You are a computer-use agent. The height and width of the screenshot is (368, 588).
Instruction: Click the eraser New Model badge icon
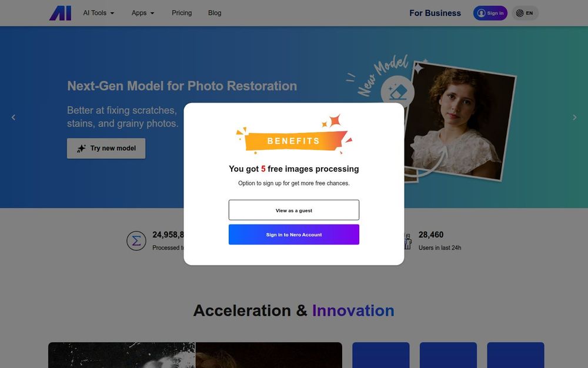pyautogui.click(x=397, y=92)
